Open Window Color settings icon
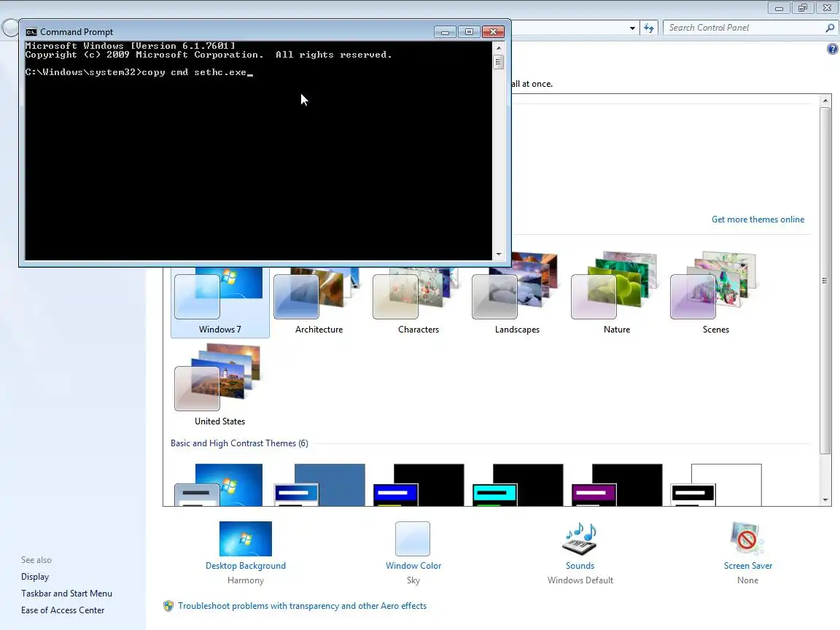 point(413,538)
